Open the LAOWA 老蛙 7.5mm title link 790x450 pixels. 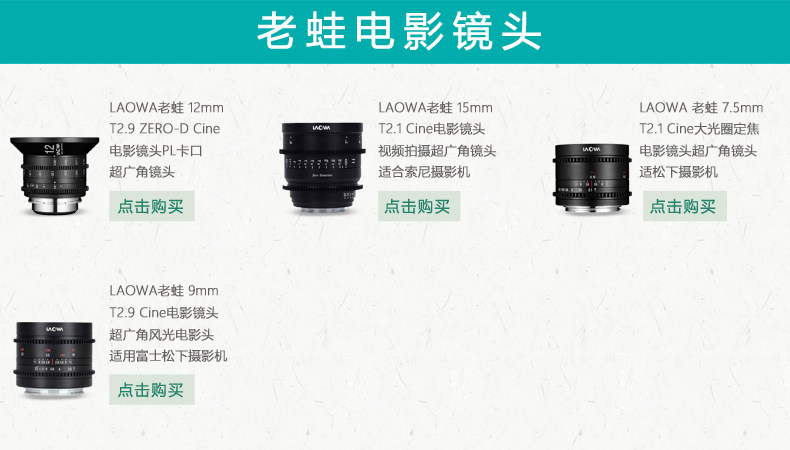[x=701, y=107]
